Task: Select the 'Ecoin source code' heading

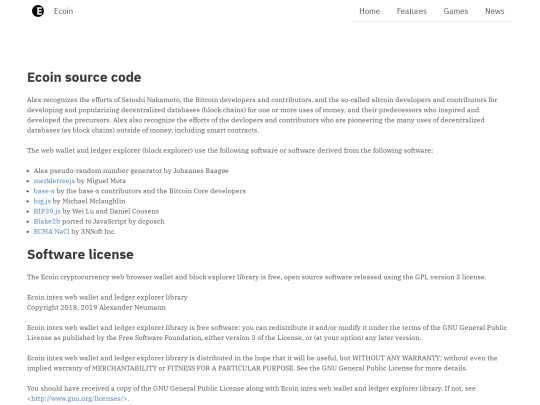Action: 84,77
